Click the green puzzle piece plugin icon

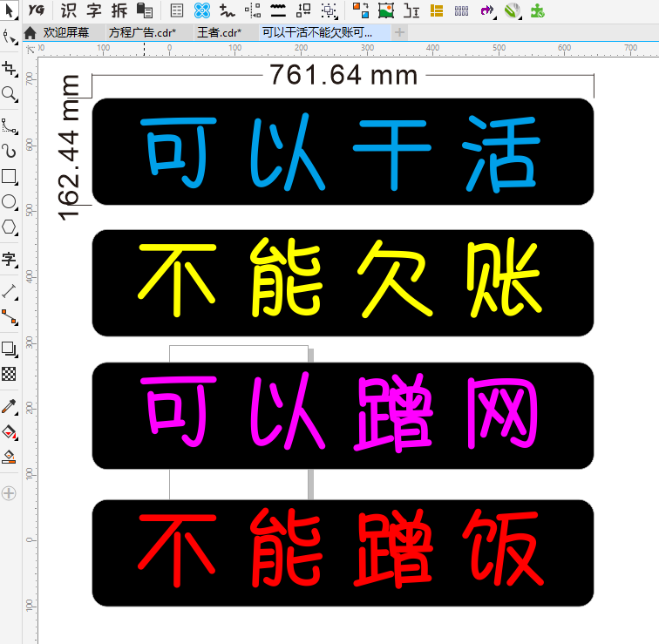coord(538,10)
